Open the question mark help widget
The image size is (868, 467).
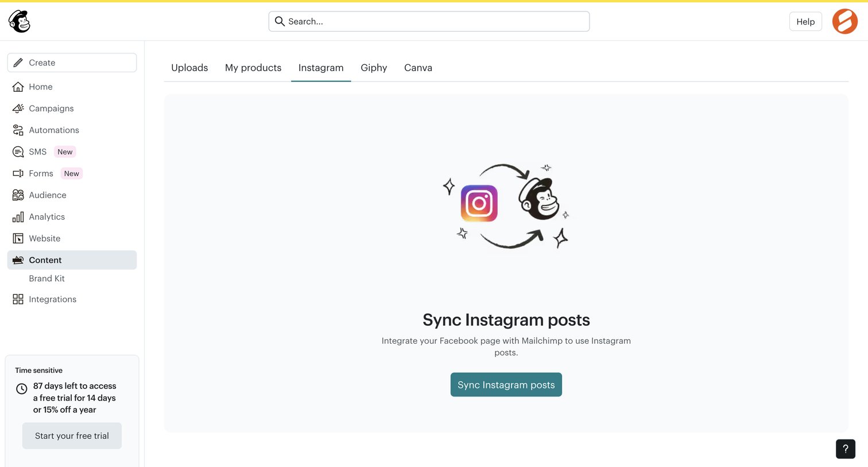845,449
